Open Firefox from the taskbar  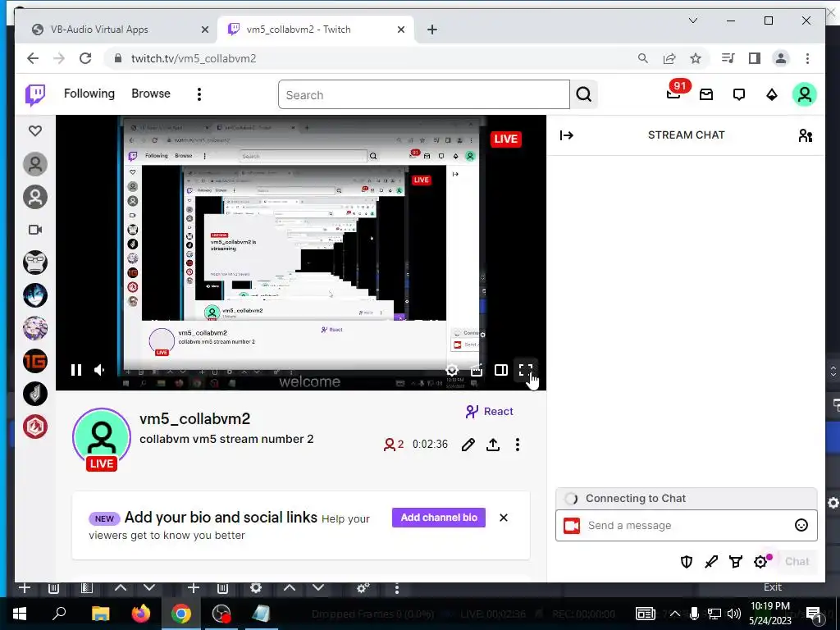coord(141,614)
